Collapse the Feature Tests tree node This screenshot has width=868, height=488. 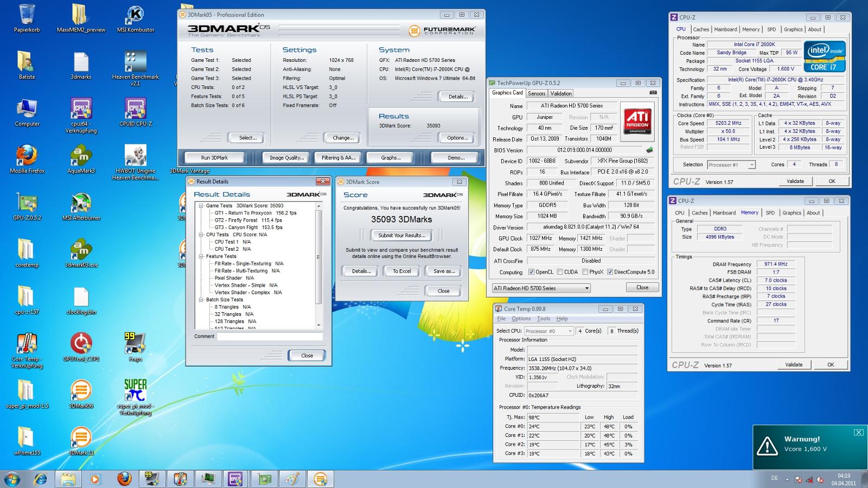201,256
